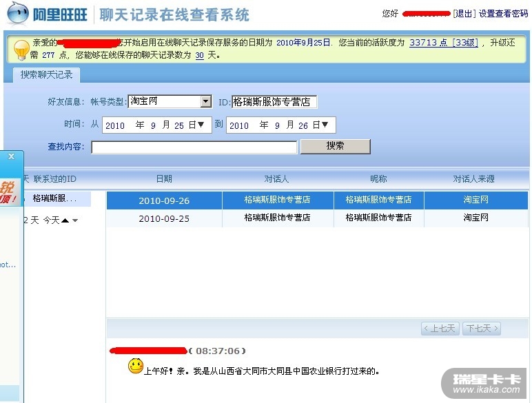Click the 上七天 button
Viewport: 532px width, 403px height.
[440, 329]
